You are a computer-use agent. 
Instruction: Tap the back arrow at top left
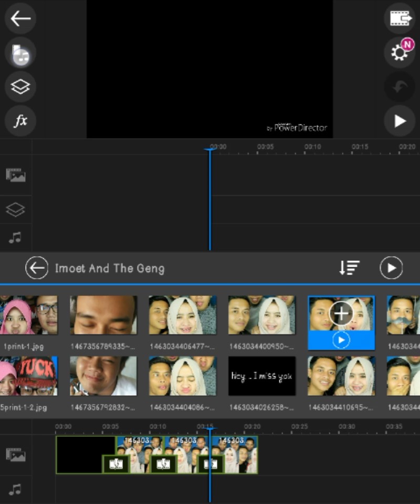click(x=20, y=19)
